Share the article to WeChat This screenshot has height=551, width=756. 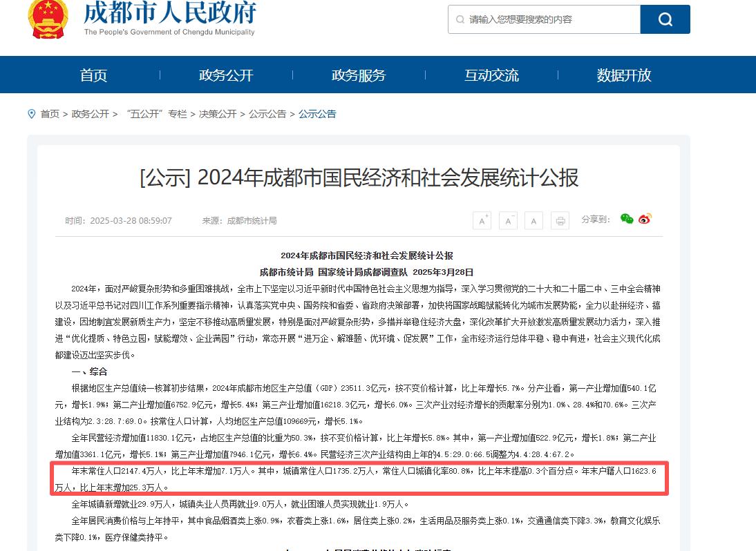pos(627,219)
